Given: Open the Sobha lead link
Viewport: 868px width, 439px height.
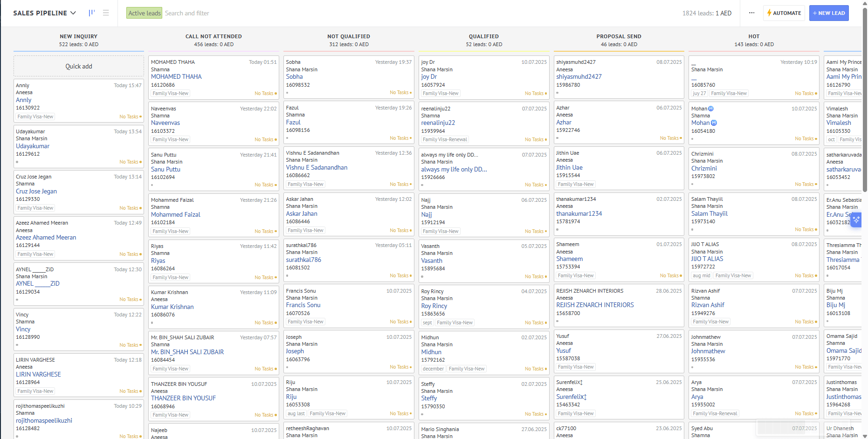Looking at the screenshot, I should pyautogui.click(x=294, y=76).
